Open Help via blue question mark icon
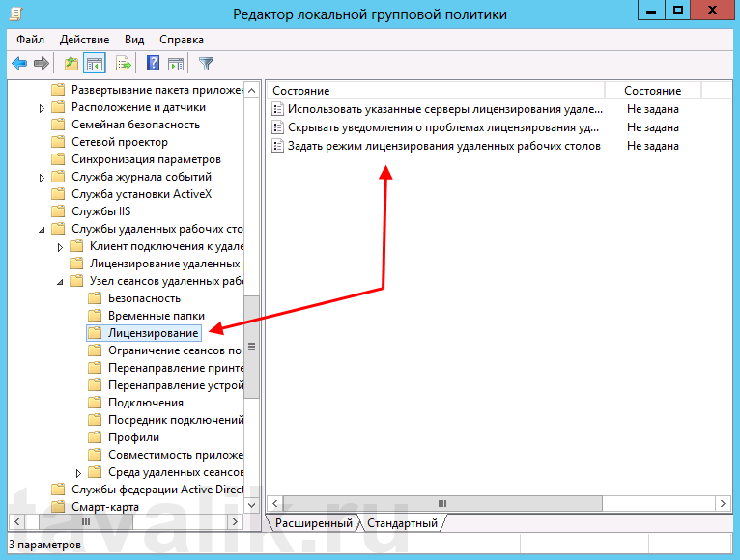This screenshot has width=740, height=560. 153,64
